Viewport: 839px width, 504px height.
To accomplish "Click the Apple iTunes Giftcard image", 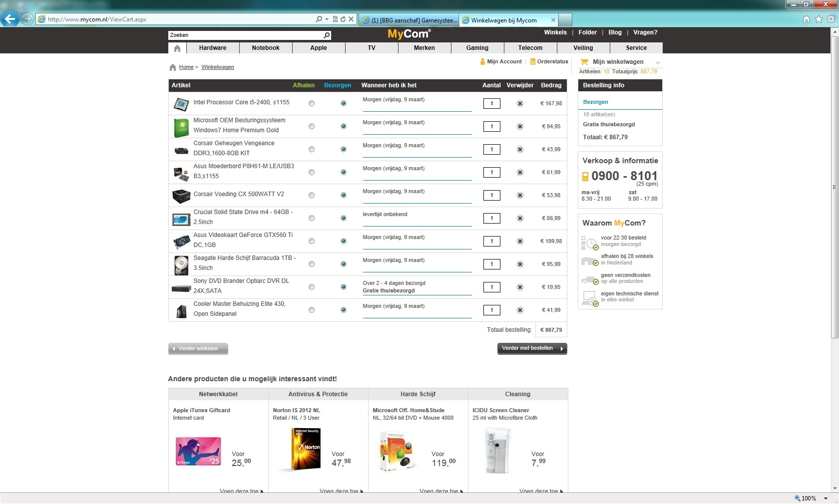I will [x=198, y=451].
